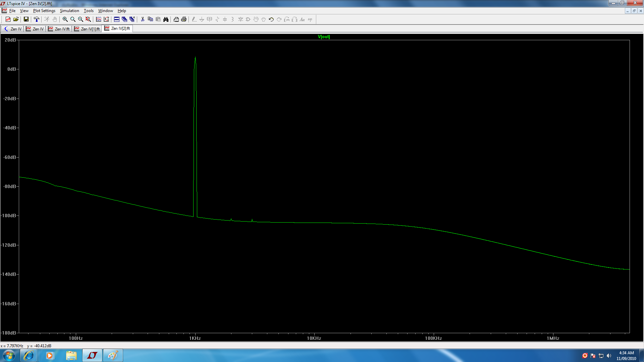Click the Run simulation icon
This screenshot has height=362, width=644.
point(47,19)
